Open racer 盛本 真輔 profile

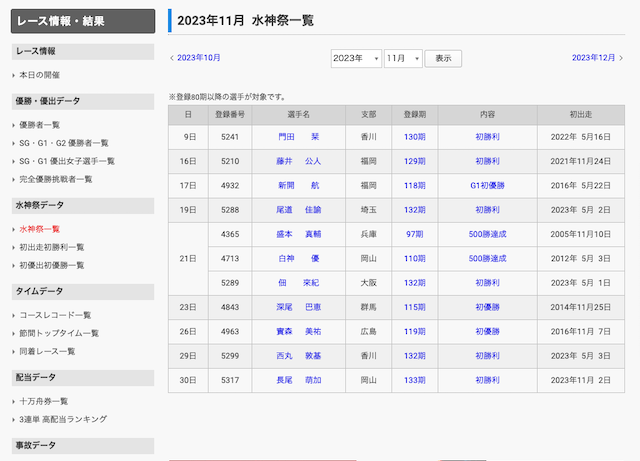(x=298, y=234)
